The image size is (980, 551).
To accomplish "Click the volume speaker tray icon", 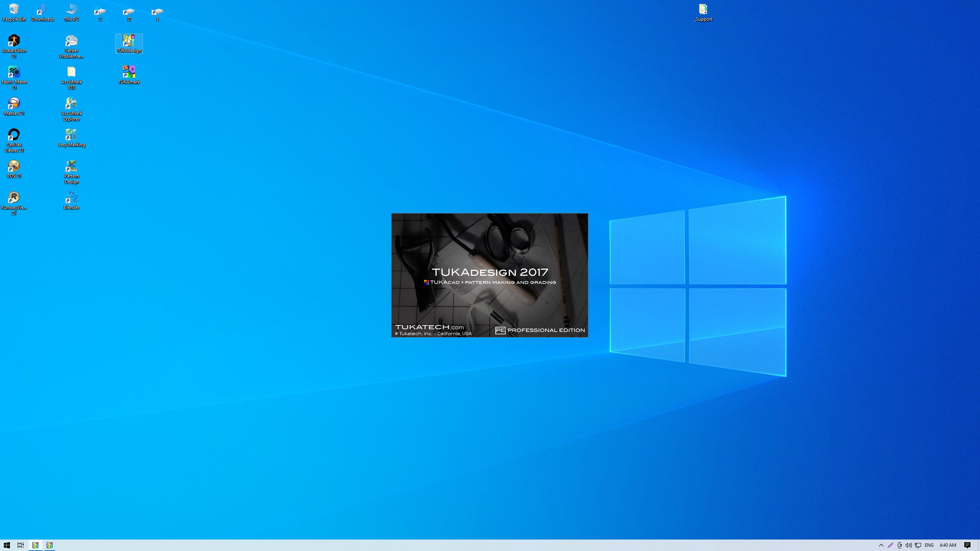I will pyautogui.click(x=908, y=545).
